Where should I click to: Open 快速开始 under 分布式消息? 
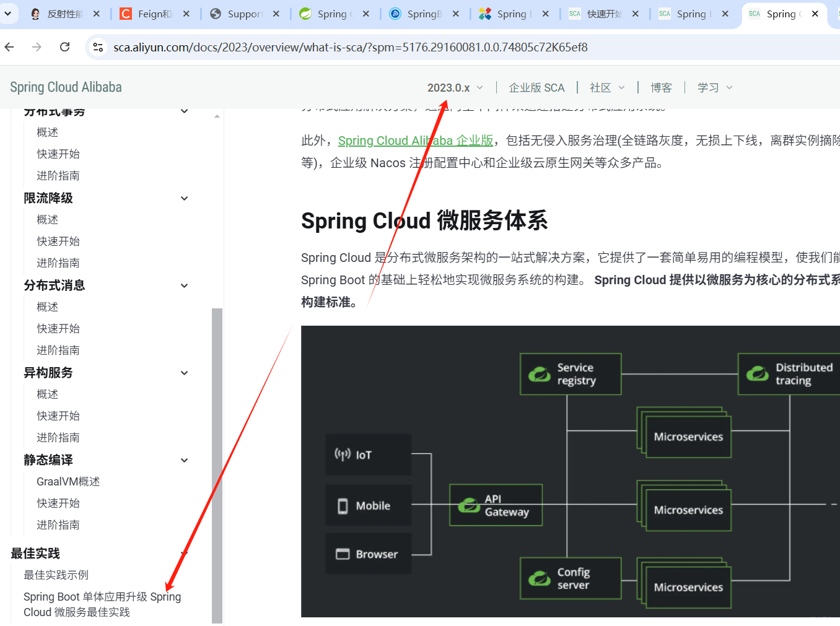coord(58,329)
